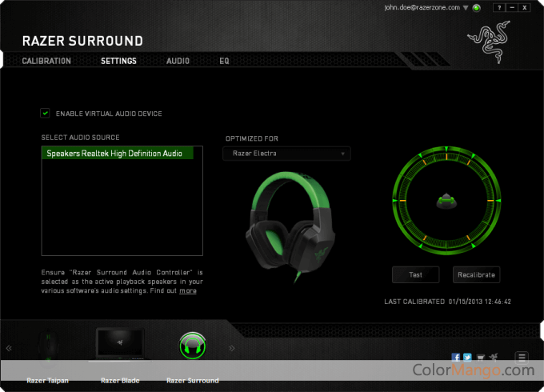Viewport: 544px width, 392px height.
Task: Select the Razer Blade device
Action: (x=120, y=355)
